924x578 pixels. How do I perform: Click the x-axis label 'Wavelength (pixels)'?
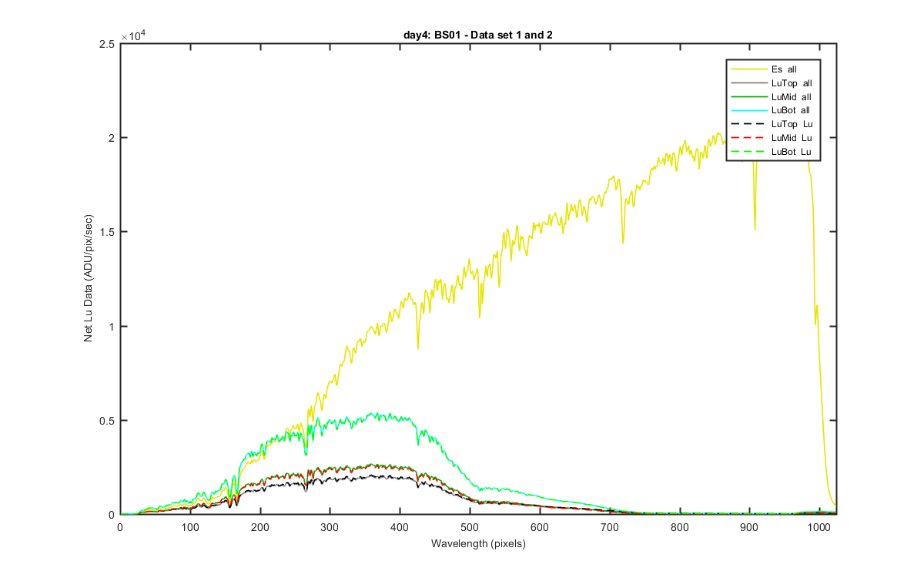coord(477,543)
